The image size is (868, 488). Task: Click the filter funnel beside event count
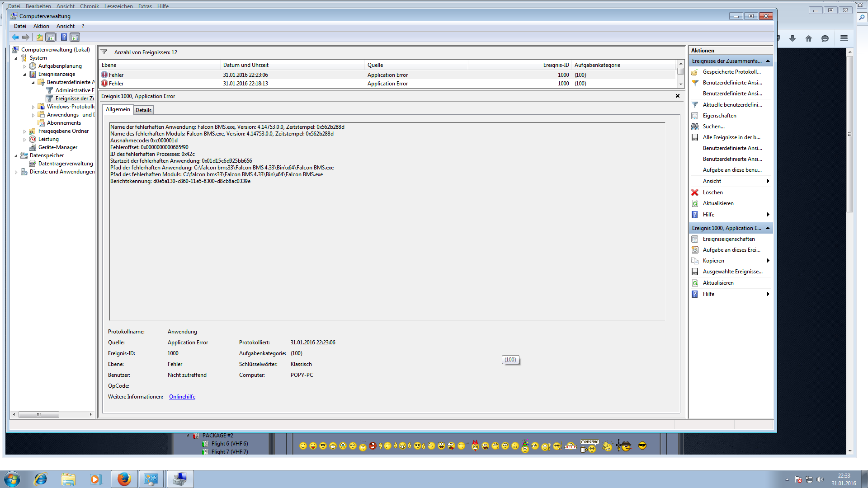(x=104, y=52)
